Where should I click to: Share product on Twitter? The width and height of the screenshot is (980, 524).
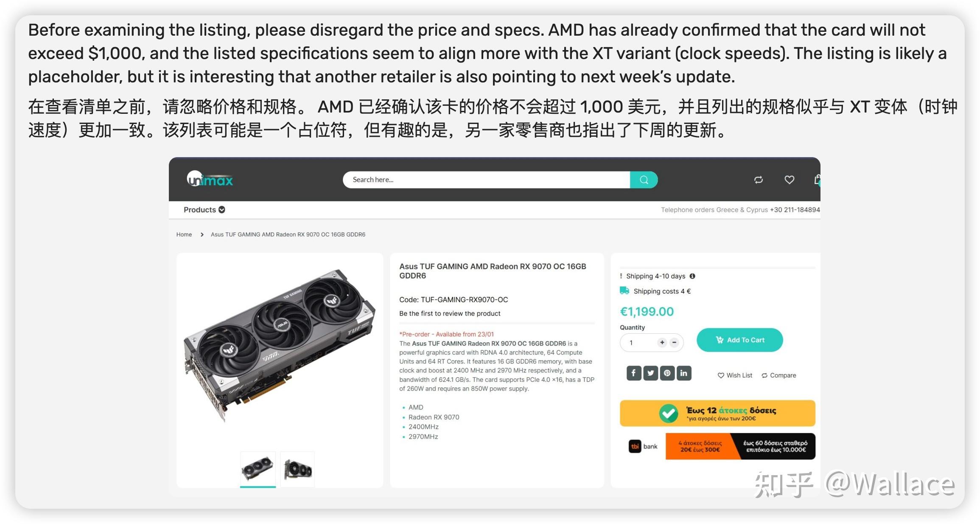[650, 373]
